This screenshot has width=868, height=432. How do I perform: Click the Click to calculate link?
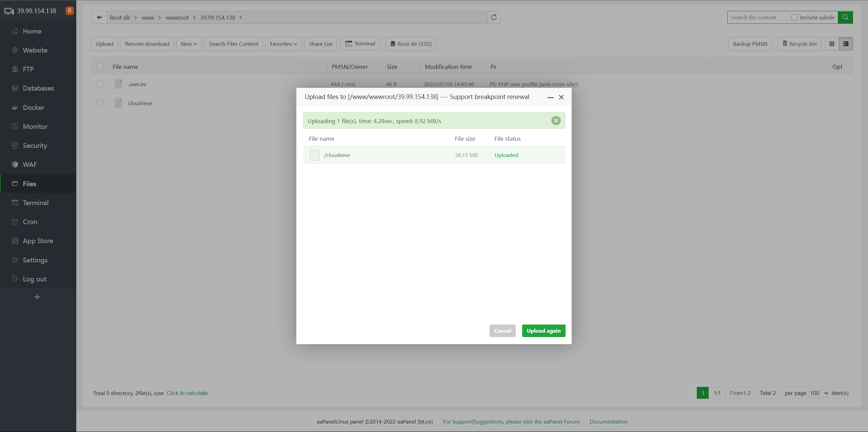point(187,393)
